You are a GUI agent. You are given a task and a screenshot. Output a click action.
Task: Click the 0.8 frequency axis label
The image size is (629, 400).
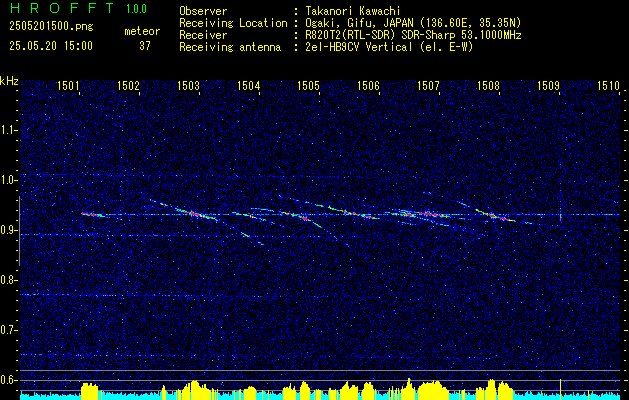click(x=8, y=280)
